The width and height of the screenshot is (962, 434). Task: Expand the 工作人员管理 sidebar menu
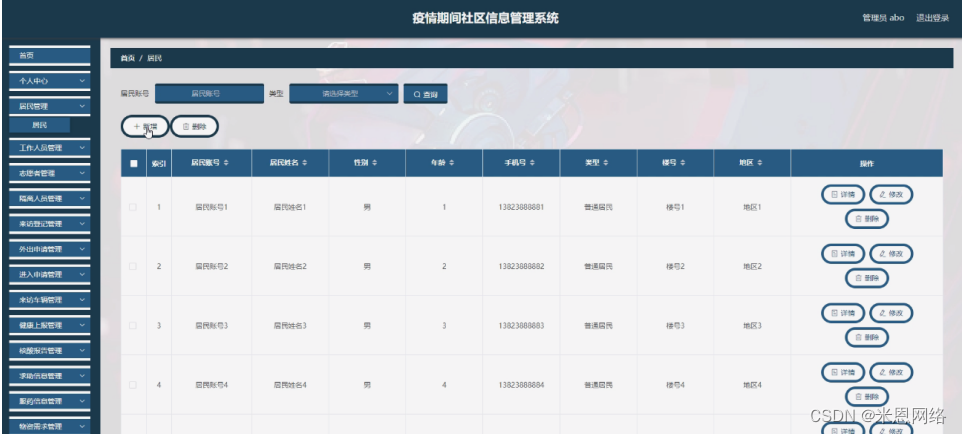point(50,148)
